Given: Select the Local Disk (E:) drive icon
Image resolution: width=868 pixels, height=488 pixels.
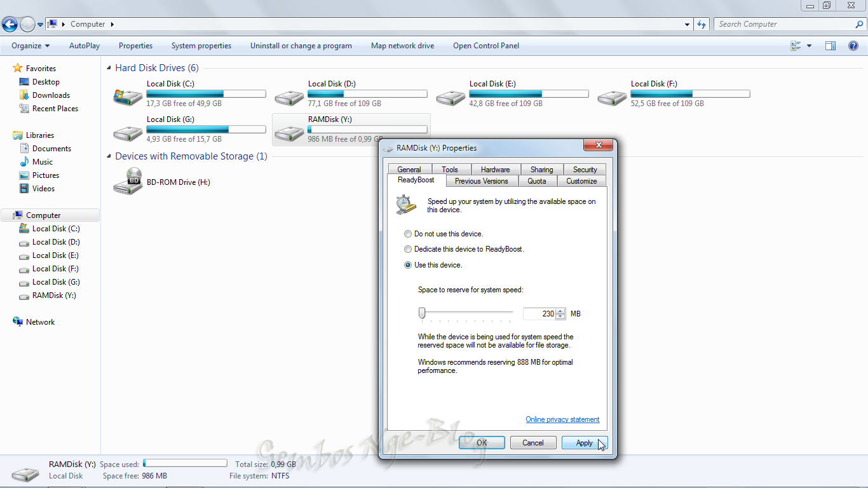Looking at the screenshot, I should [x=451, y=97].
